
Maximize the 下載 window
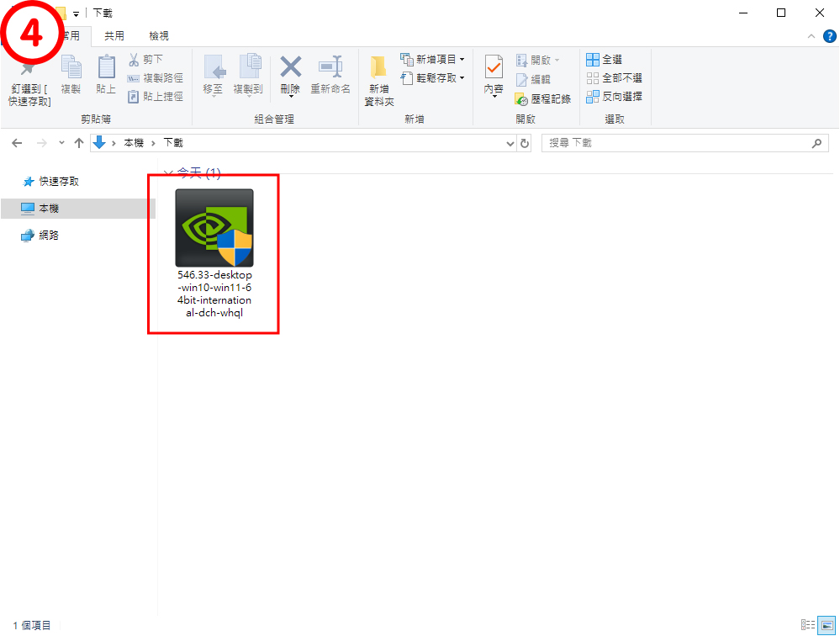pyautogui.click(x=781, y=13)
